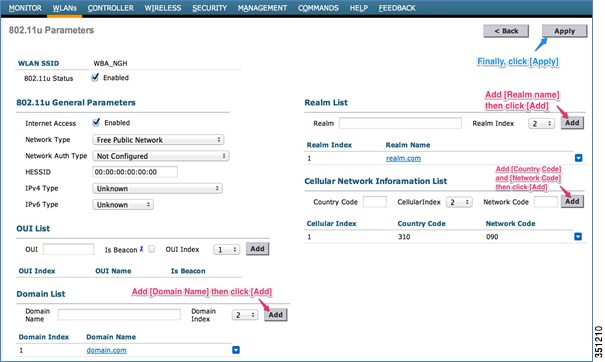Open the blue dropdown icon for realm.com row

tap(578, 158)
